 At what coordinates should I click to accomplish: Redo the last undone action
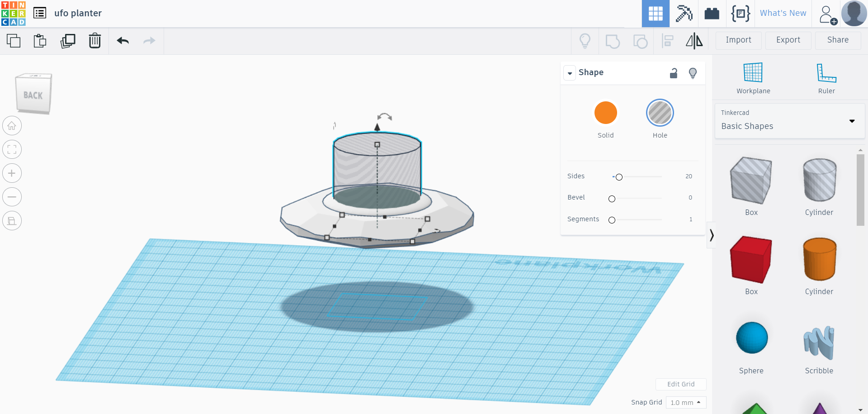(149, 41)
